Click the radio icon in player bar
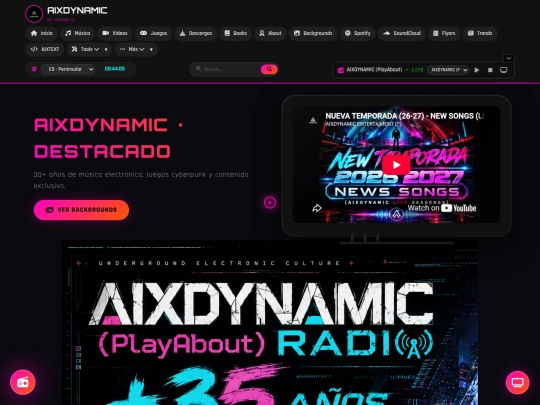540x405 pixels. 341,70
